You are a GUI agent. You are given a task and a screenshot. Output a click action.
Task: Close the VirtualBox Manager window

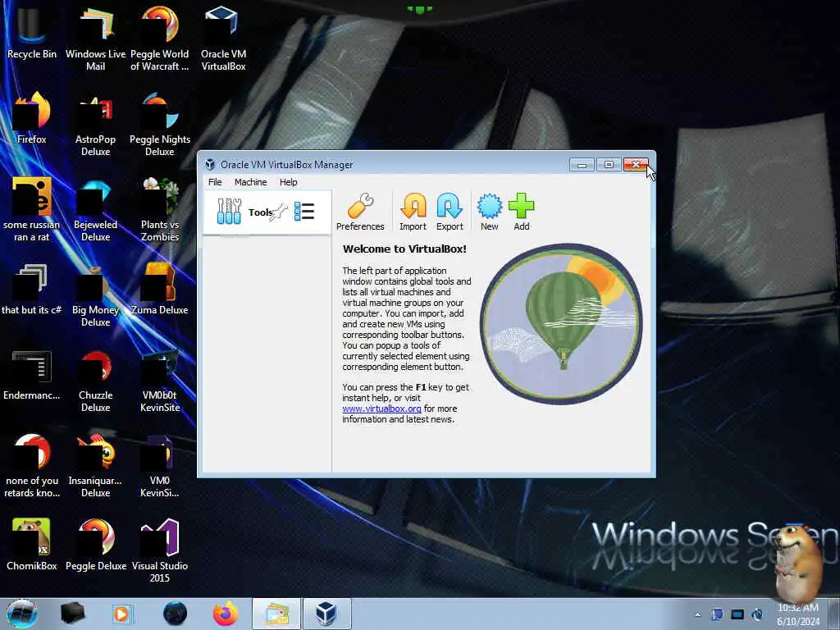point(636,164)
